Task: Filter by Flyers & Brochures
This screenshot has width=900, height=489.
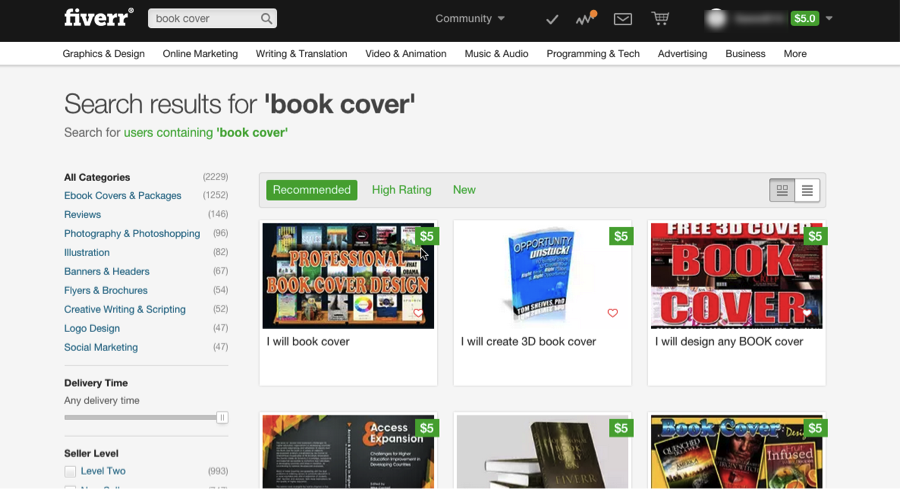Action: tap(106, 290)
